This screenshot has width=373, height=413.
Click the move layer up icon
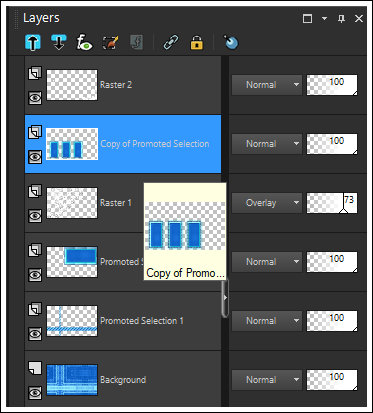click(x=33, y=42)
